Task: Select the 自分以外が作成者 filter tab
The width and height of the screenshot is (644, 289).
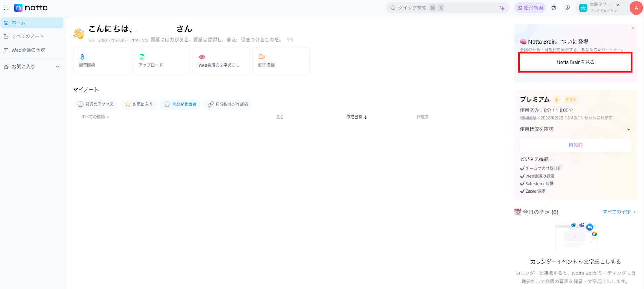Action: (x=228, y=104)
